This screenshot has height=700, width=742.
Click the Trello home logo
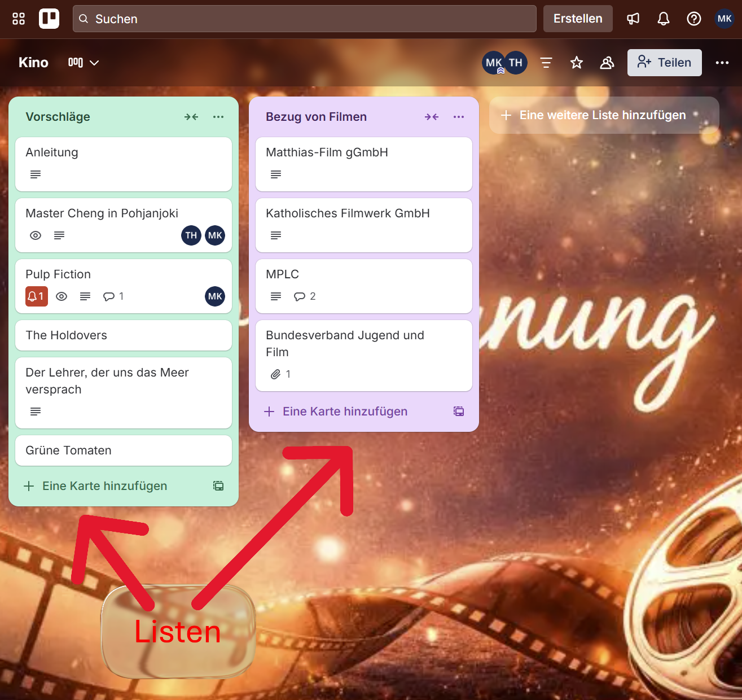(x=49, y=19)
